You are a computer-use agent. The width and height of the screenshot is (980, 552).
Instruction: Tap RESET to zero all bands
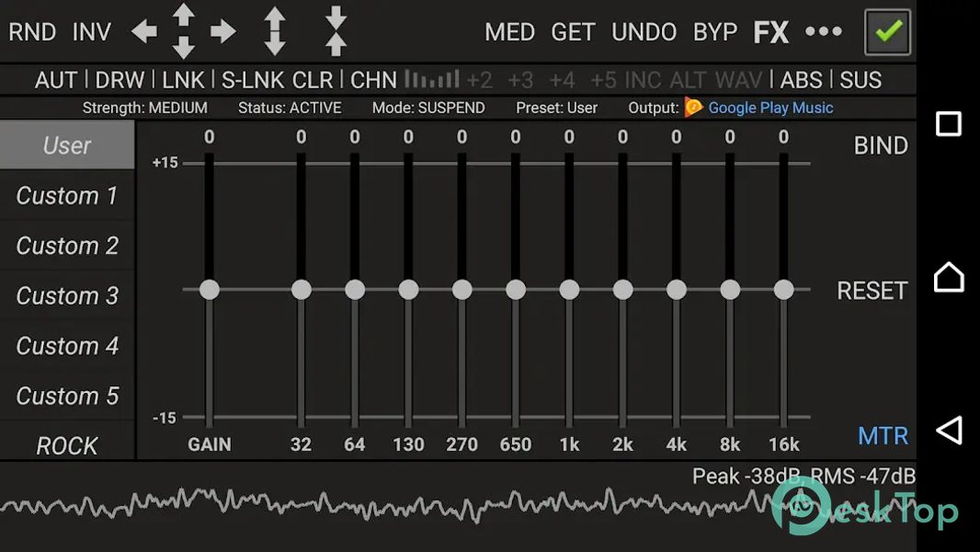click(x=872, y=291)
